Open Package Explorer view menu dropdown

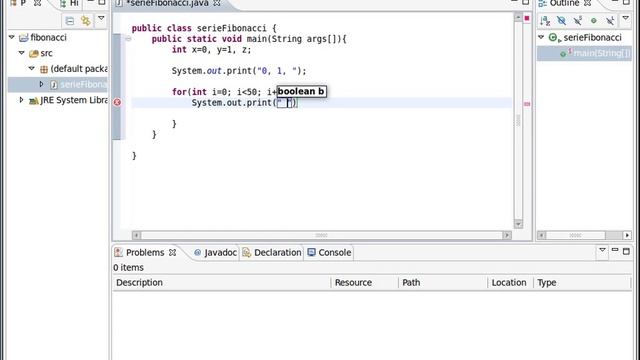pyautogui.click(x=101, y=18)
